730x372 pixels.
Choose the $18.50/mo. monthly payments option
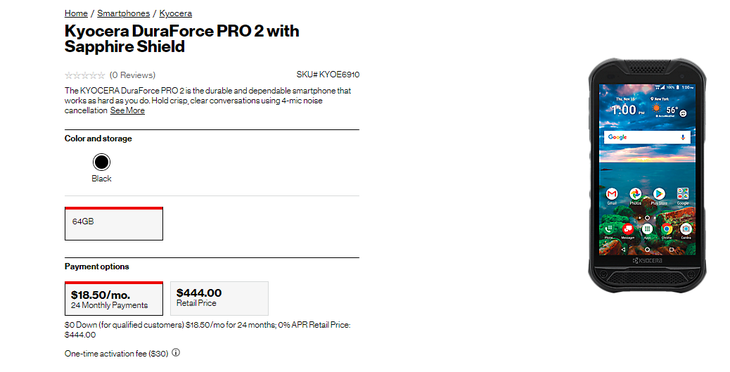114,298
